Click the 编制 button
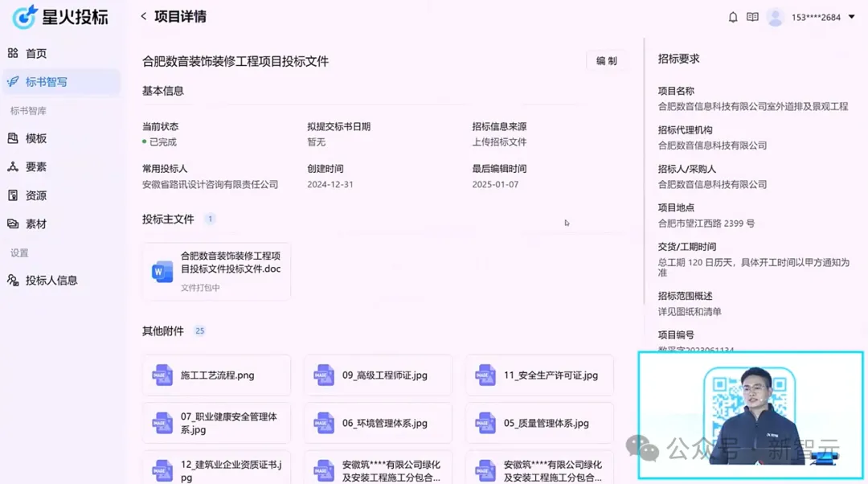Viewport: 868px width, 484px height. coord(606,61)
